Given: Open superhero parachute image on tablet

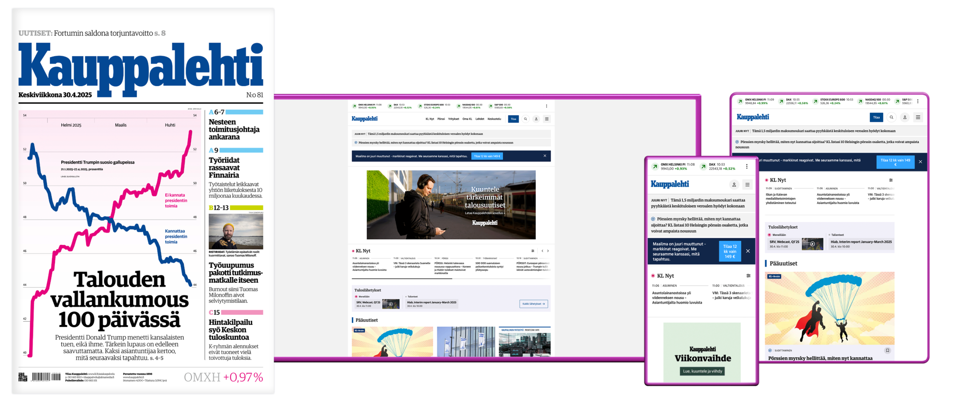Looking at the screenshot, I should pos(830,308).
